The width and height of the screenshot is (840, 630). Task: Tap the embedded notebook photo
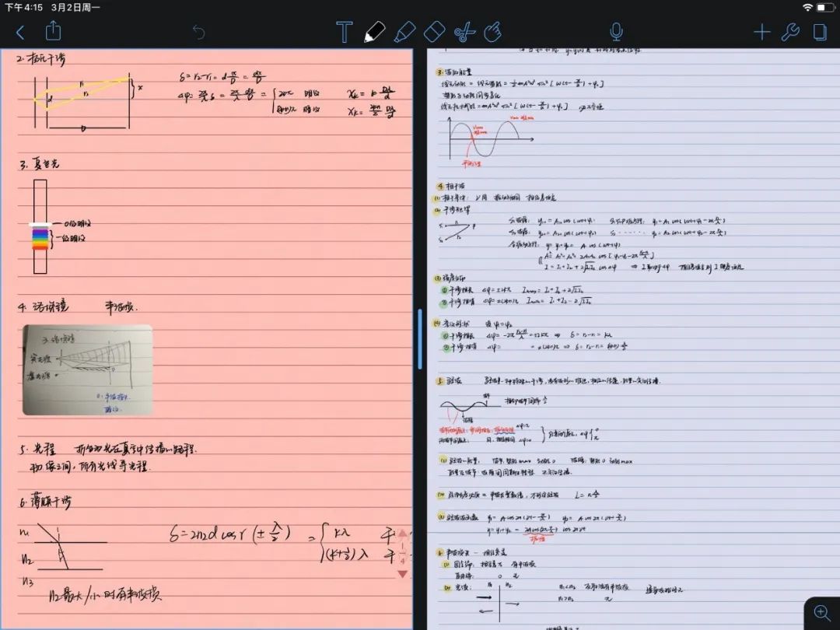pyautogui.click(x=88, y=369)
